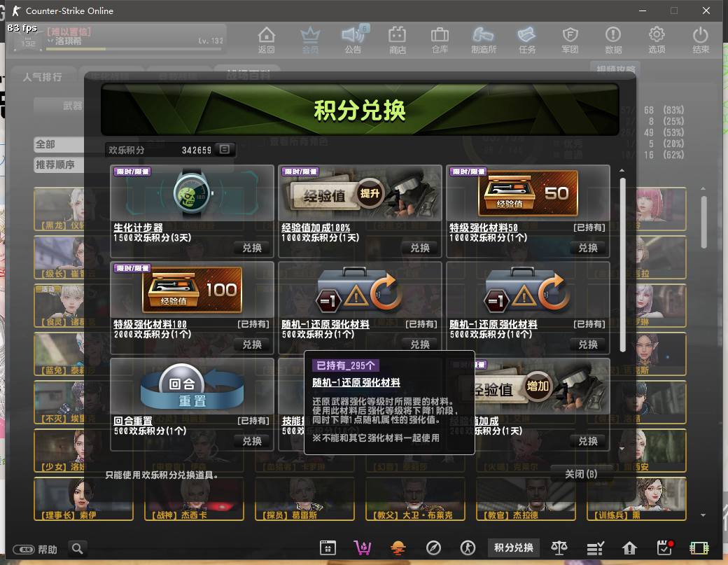Open the 推荐顺序 sort dropdown
Screen dimensions: 728x565
point(59,165)
